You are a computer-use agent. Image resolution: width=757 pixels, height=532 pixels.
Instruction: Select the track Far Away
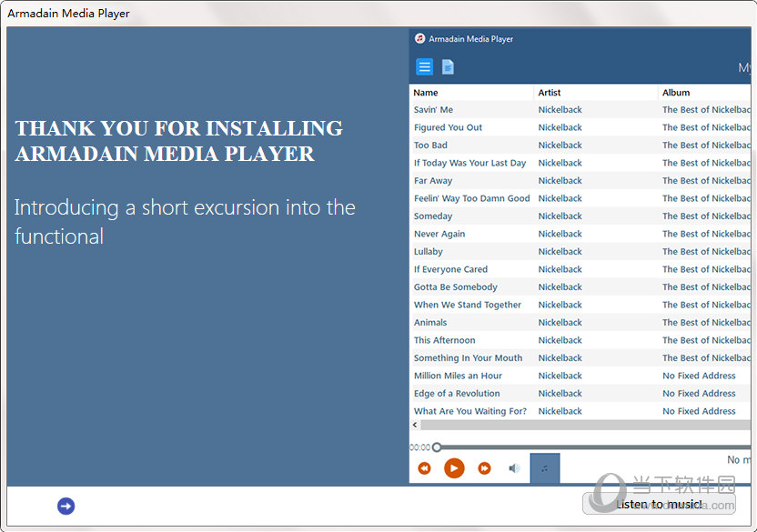(433, 181)
